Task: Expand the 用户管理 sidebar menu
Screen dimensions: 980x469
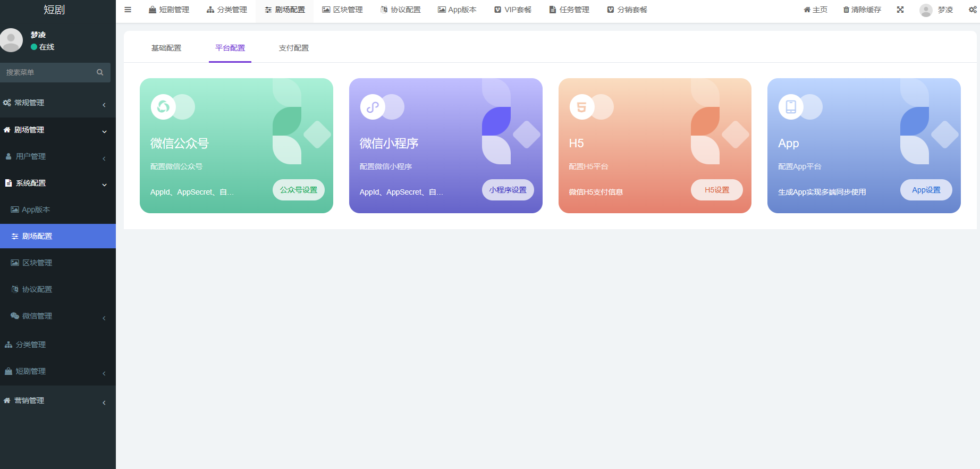Action: [53, 156]
